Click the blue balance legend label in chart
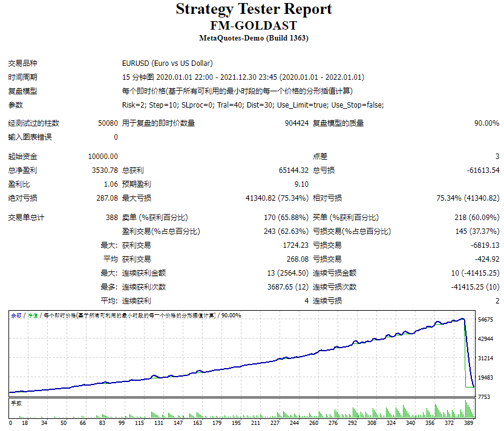504x431 pixels. click(16, 316)
